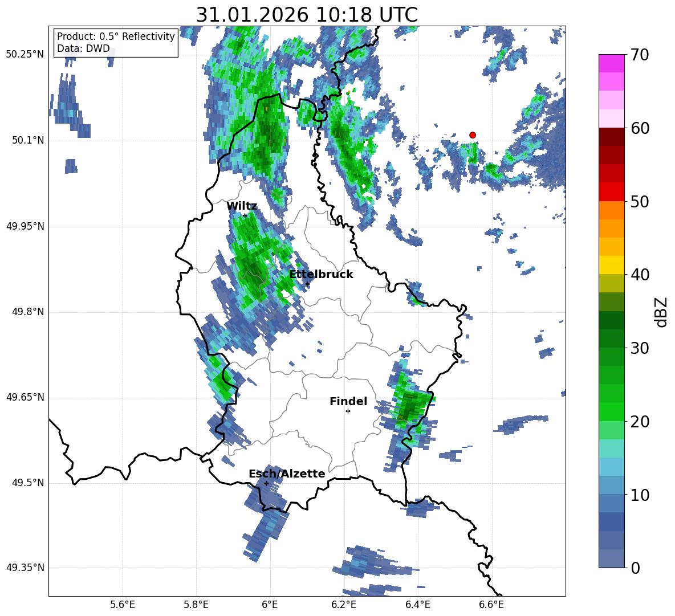The image size is (675, 616).
Task: Click the 49.35°N latitude tick label
Action: coord(25,568)
